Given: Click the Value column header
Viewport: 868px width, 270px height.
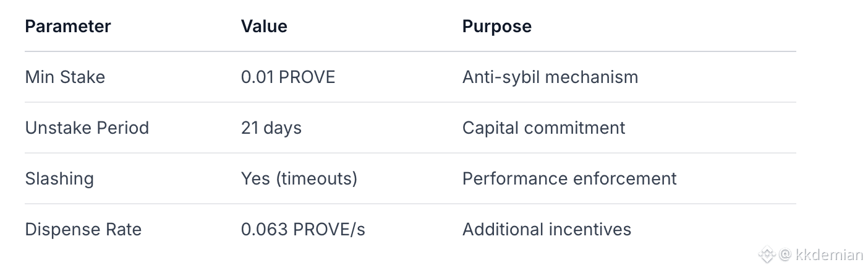Looking at the screenshot, I should (x=264, y=26).
